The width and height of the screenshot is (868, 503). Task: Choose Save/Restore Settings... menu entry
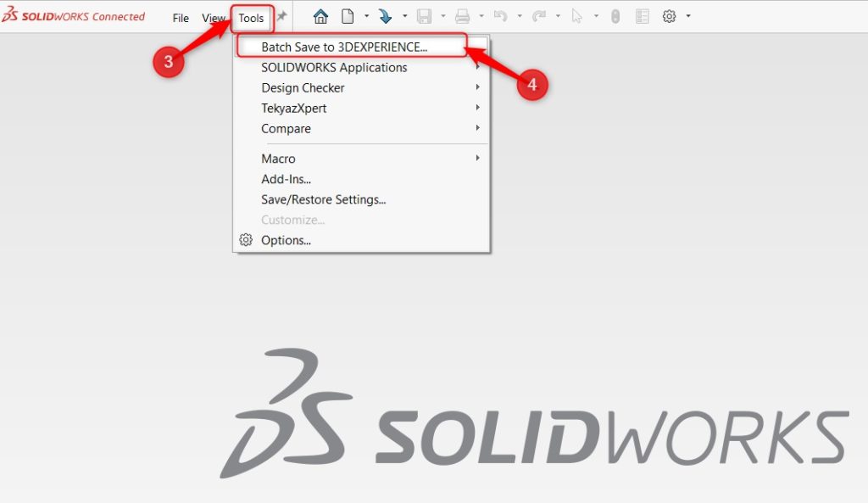pos(361,199)
